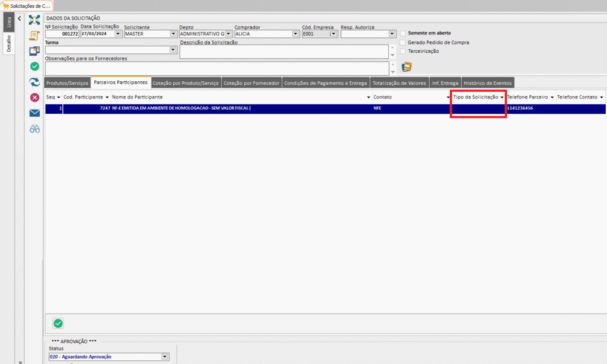Expand the Comprador dropdown
Screen dimensions: 607x364
tap(295, 34)
